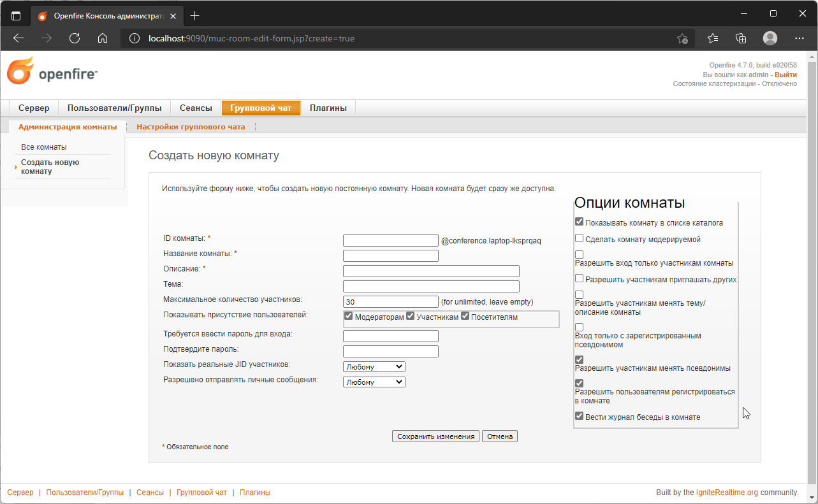Viewport: 818px width, 504px height.
Task: Close the Openfire console tab
Action: [x=173, y=15]
